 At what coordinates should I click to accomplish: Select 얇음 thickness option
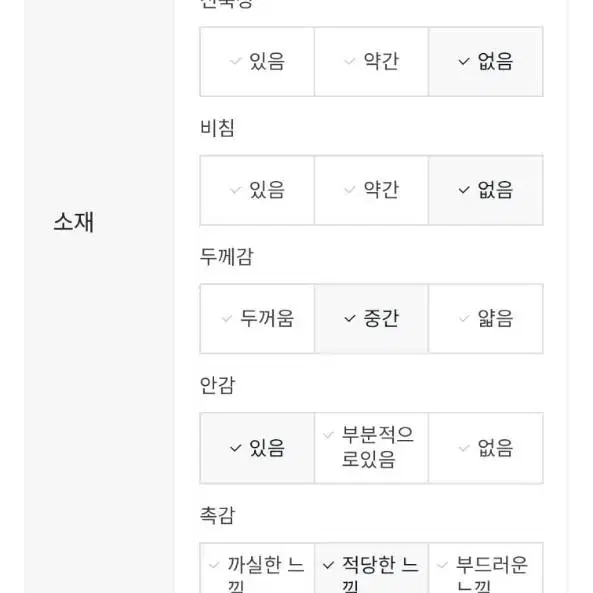[x=486, y=319]
